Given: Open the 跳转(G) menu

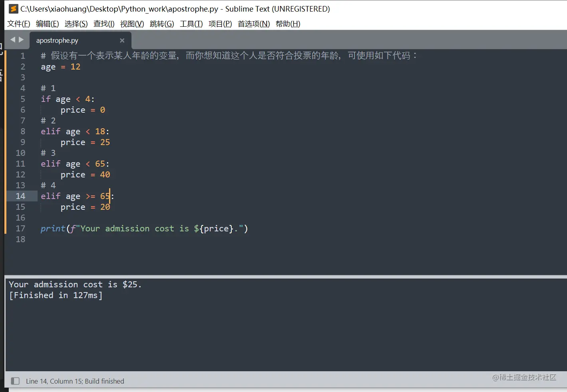Looking at the screenshot, I should (162, 24).
